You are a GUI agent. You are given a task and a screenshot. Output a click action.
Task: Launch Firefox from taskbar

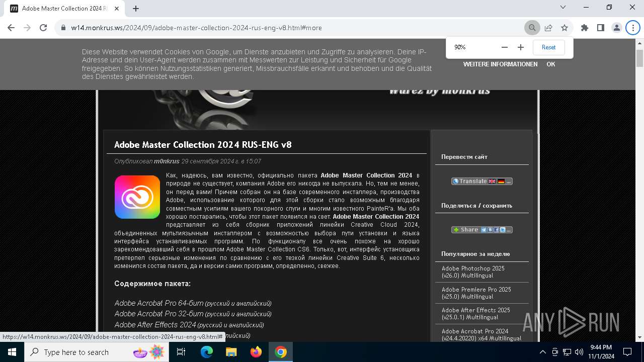tap(256, 352)
